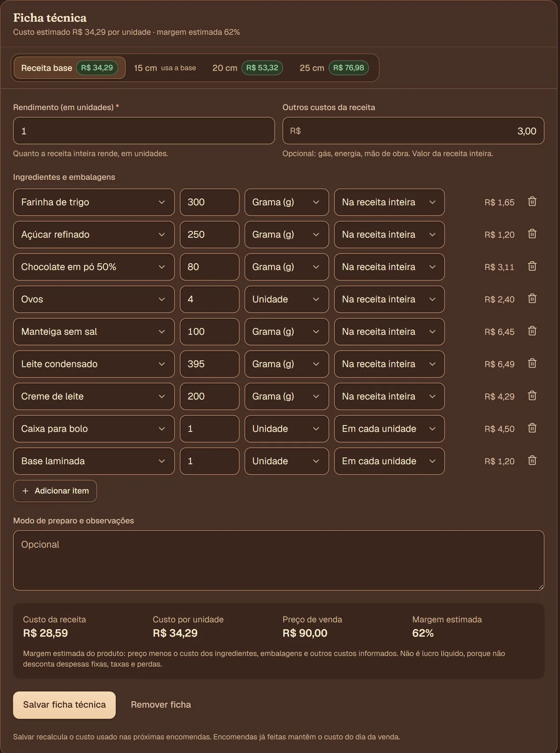Delete the Leite condensado row

click(x=532, y=363)
